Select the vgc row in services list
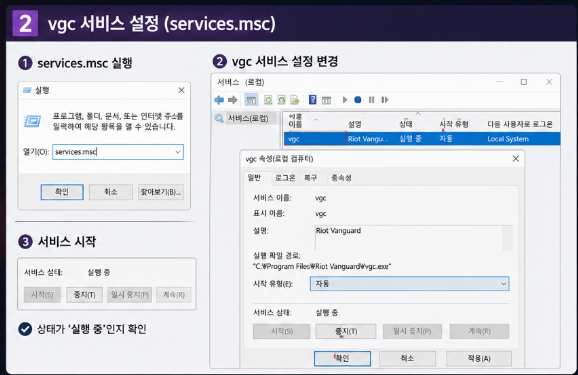Viewport: 578px width, 375px height. [422, 139]
